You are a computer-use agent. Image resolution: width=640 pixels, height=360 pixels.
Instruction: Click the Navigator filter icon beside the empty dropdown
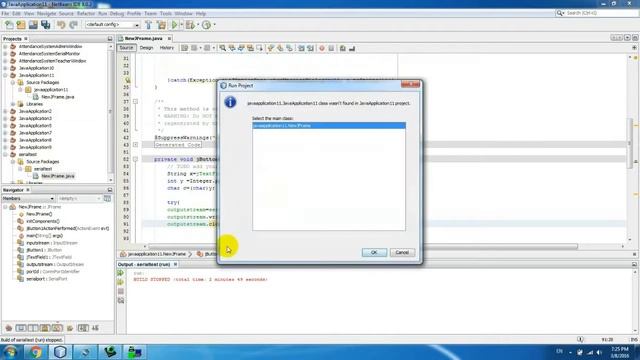(x=107, y=198)
